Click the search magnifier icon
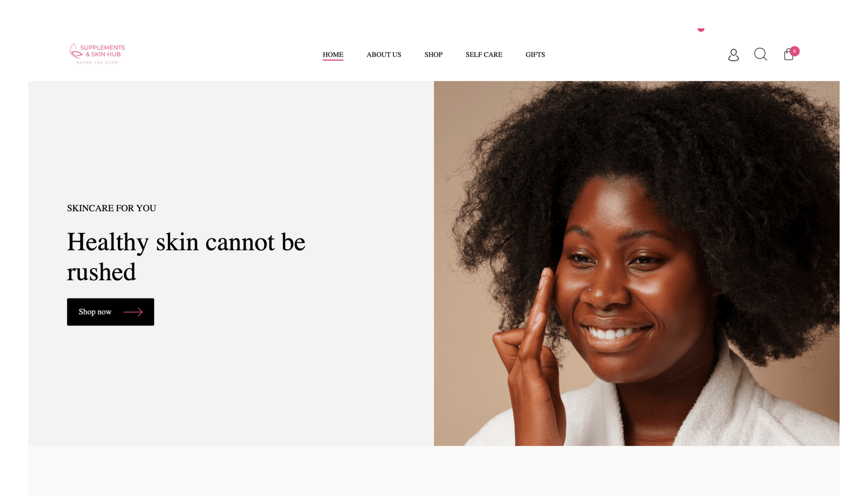 point(760,54)
